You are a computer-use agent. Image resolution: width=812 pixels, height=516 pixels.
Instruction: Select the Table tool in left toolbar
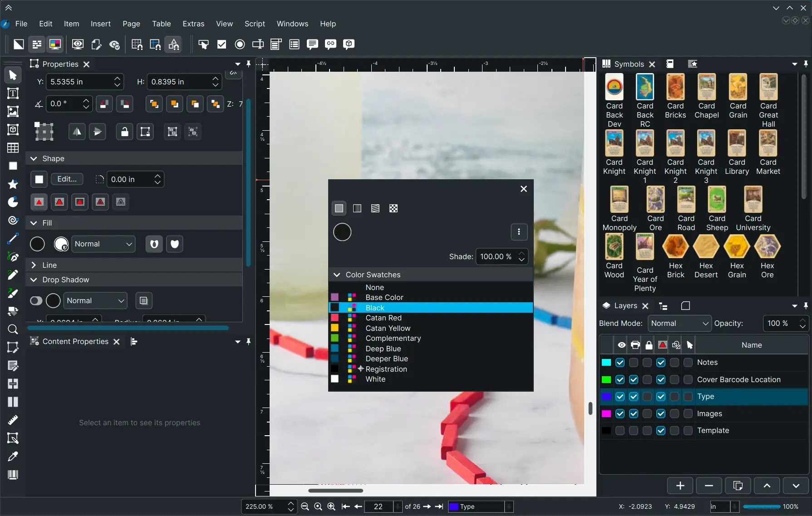[13, 148]
